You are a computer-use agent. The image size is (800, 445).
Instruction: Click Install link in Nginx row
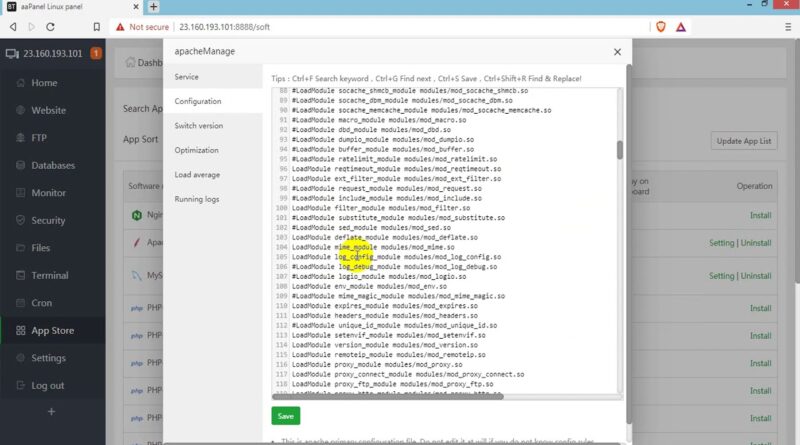[x=761, y=215]
